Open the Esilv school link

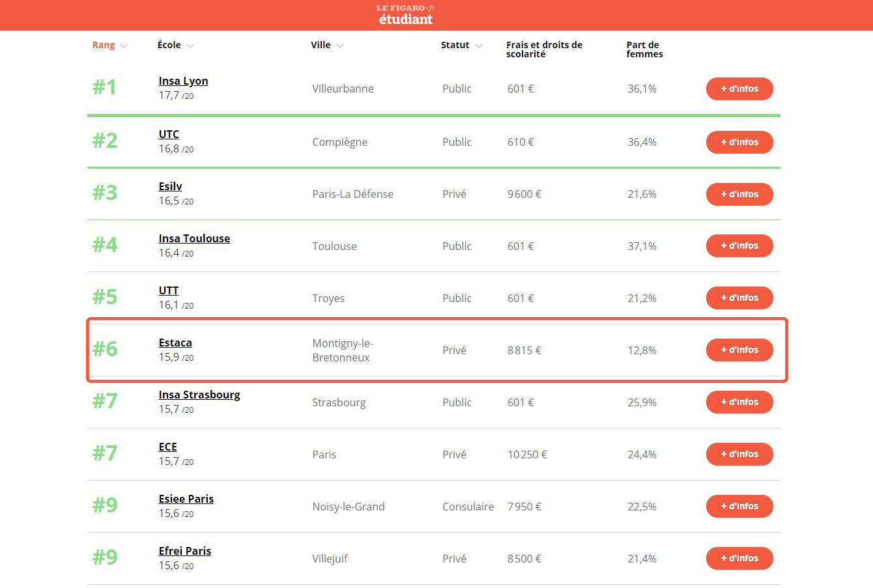(170, 186)
